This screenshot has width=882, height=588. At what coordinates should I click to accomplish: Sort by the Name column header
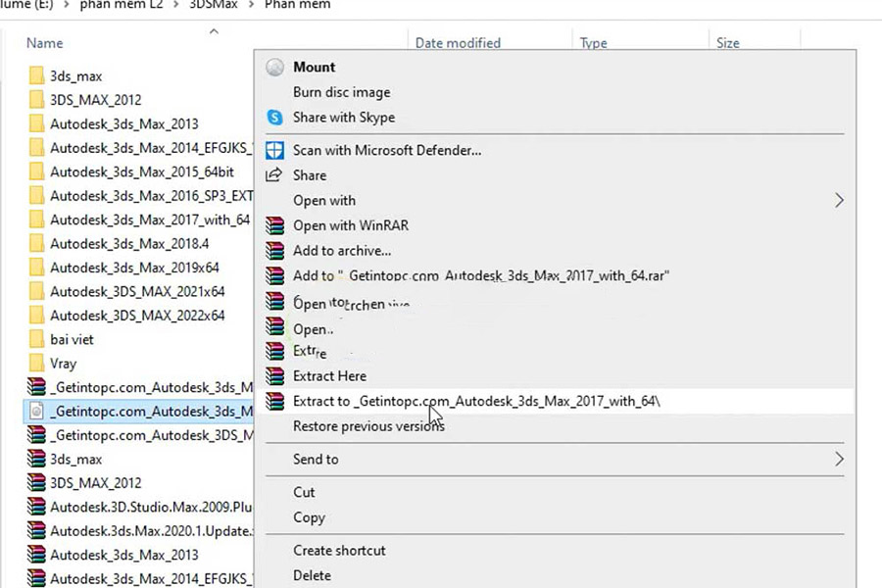point(44,43)
